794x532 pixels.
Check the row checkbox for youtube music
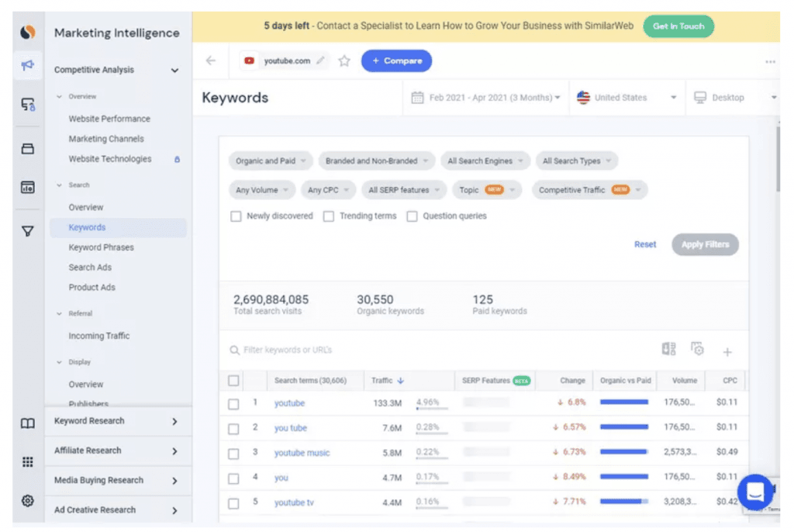tap(233, 454)
